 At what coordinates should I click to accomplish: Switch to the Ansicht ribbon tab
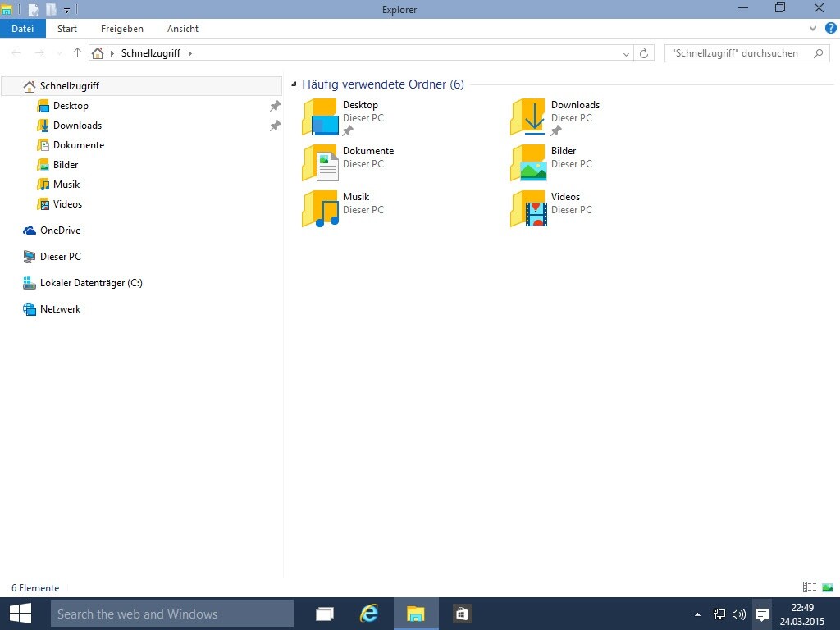182,29
